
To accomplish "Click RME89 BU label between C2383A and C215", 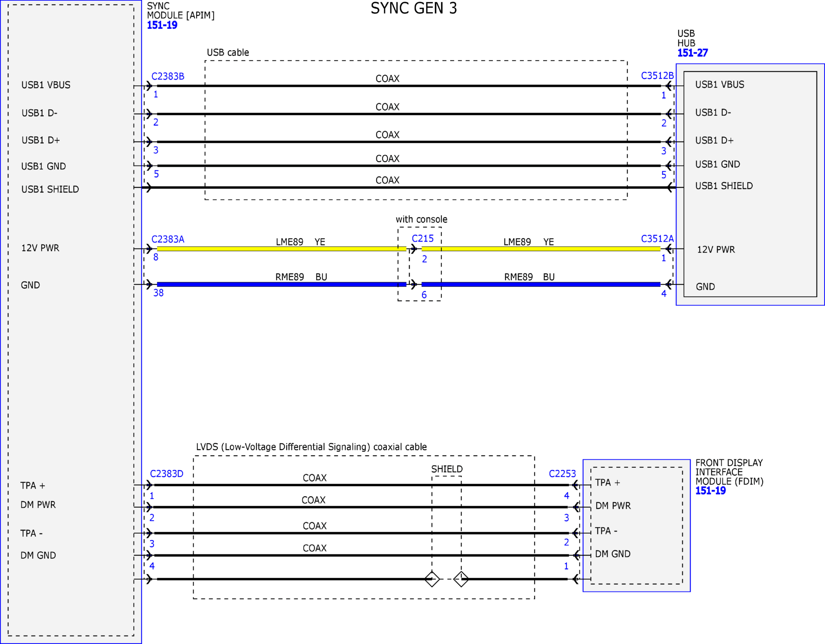I will click(x=301, y=277).
